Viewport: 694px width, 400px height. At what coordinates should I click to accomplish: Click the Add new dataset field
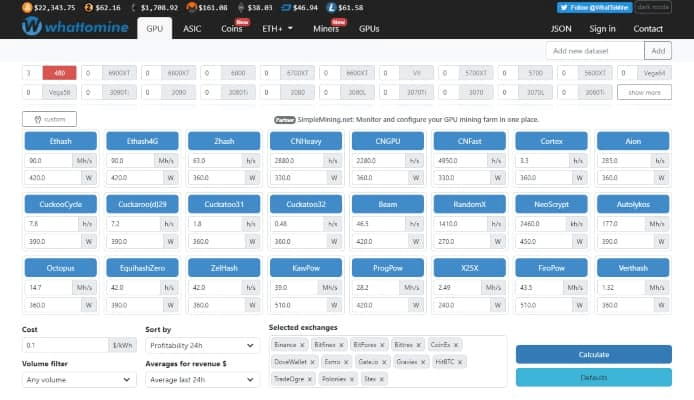(595, 51)
